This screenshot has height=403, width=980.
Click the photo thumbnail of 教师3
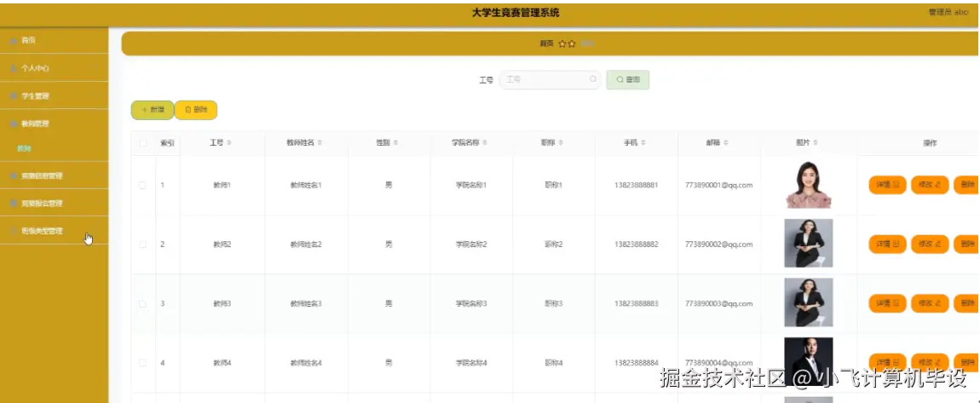(x=809, y=302)
